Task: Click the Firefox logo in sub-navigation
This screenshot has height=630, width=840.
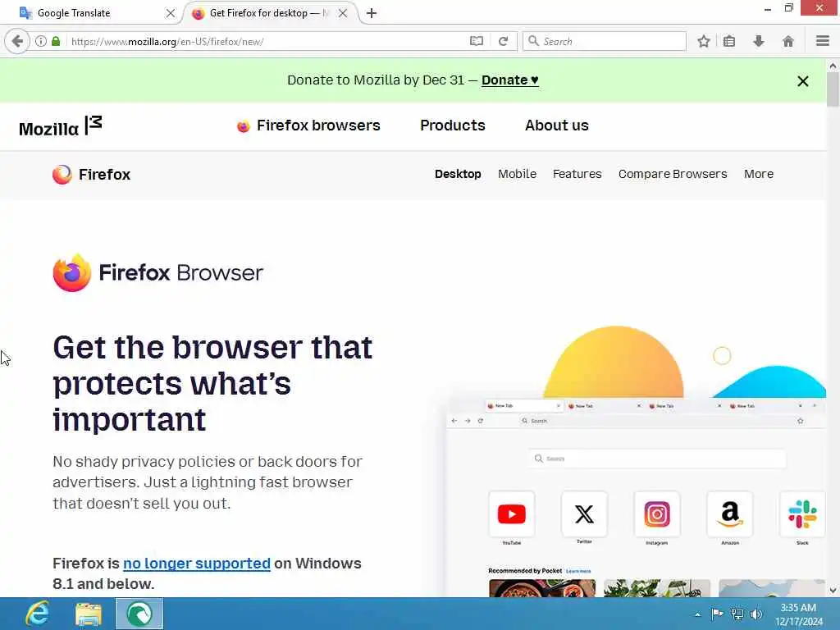Action: click(x=92, y=175)
